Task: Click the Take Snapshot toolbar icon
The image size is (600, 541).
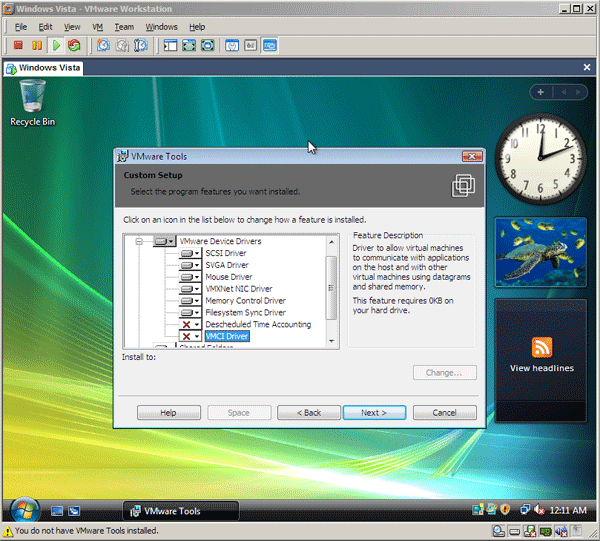Action: coord(103,46)
